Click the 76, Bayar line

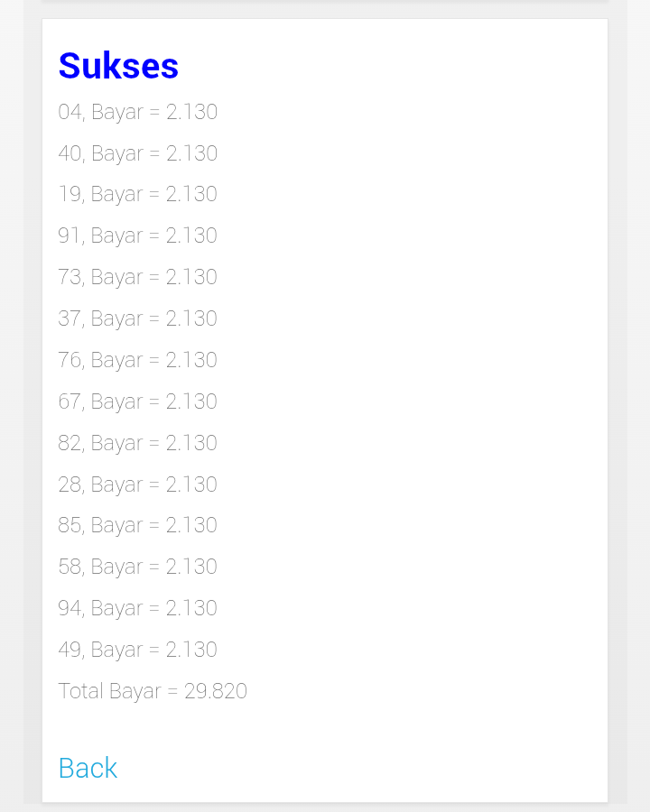coord(137,360)
